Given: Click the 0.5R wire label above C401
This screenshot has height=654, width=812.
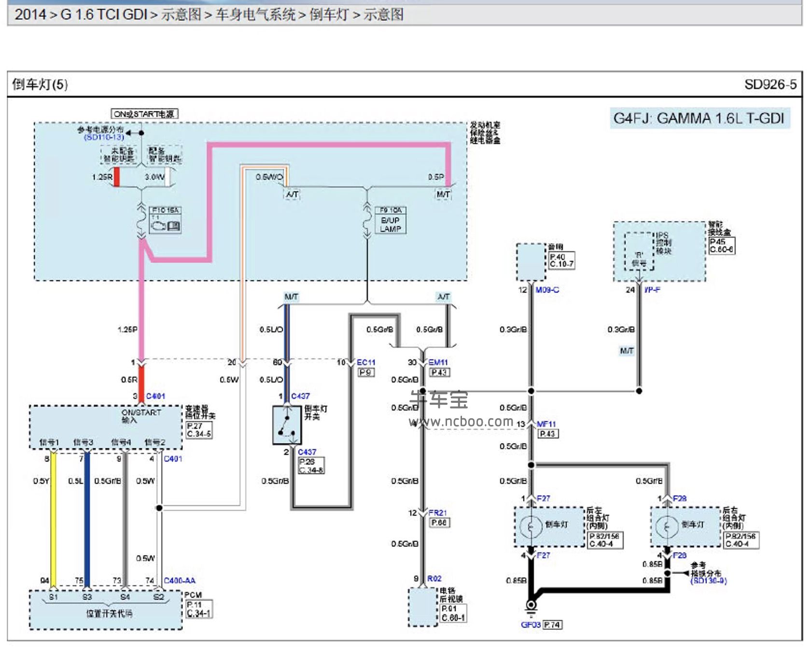Looking at the screenshot, I should (129, 380).
